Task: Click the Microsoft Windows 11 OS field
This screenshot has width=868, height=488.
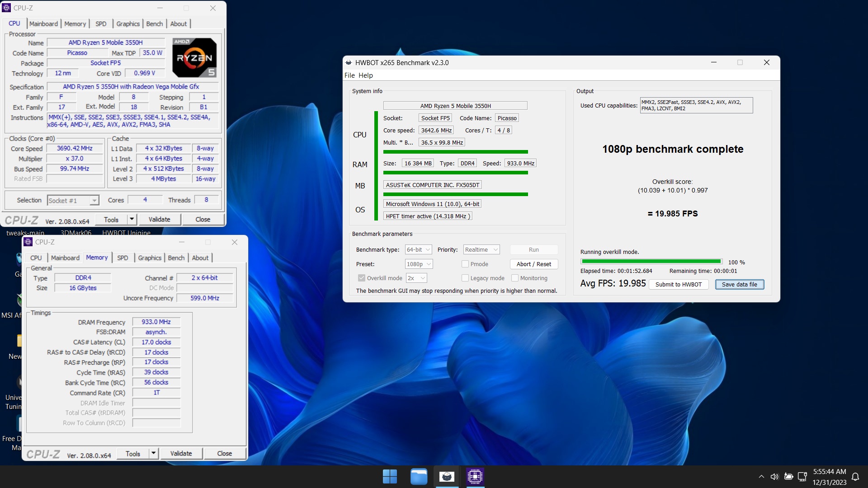Action: click(x=432, y=204)
